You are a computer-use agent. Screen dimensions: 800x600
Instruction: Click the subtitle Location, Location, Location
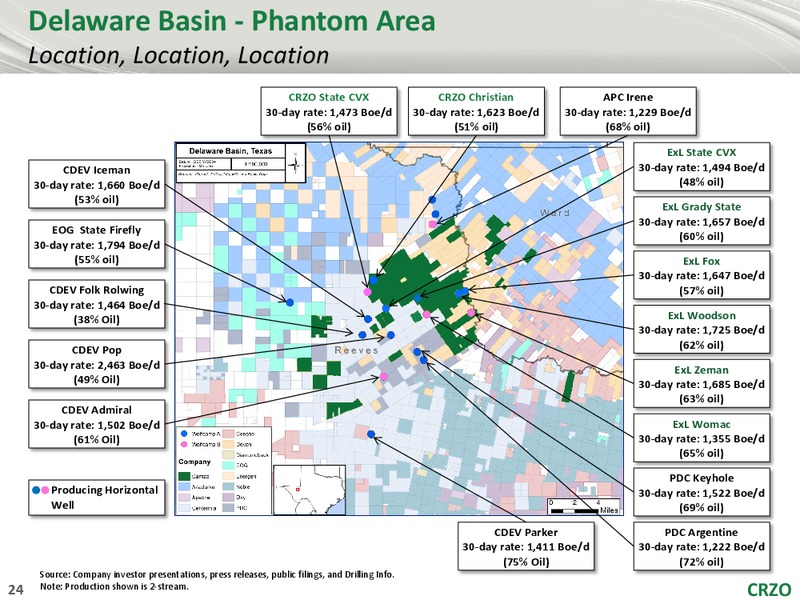pyautogui.click(x=179, y=56)
